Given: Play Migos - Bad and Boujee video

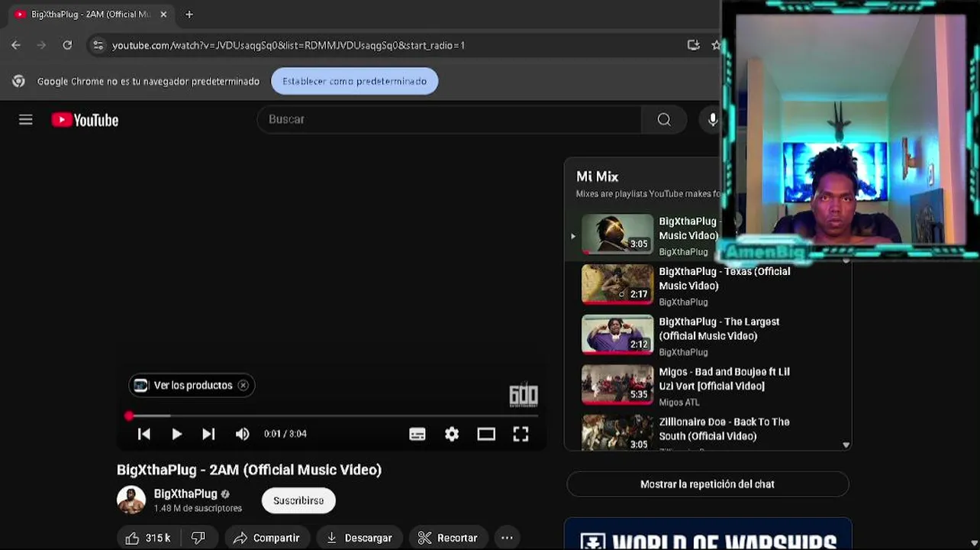Looking at the screenshot, I should click(708, 387).
